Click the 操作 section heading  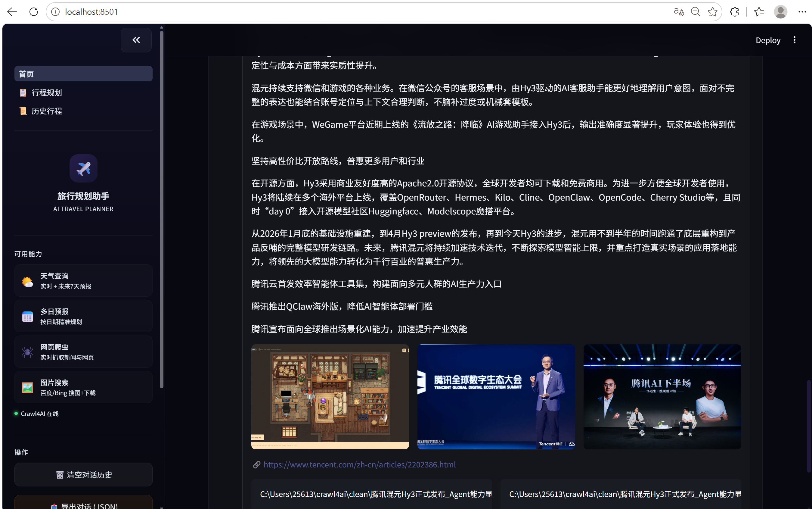click(21, 452)
